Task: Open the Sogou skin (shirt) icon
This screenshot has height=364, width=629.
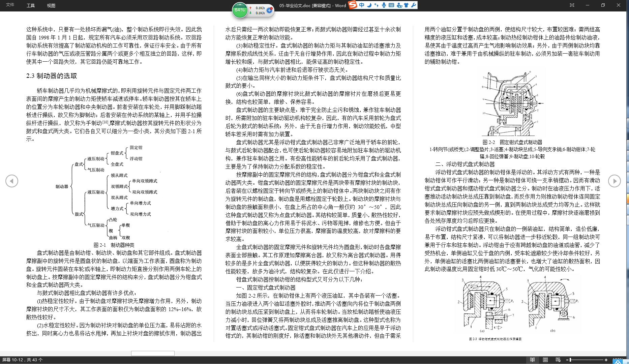Action: point(406,5)
